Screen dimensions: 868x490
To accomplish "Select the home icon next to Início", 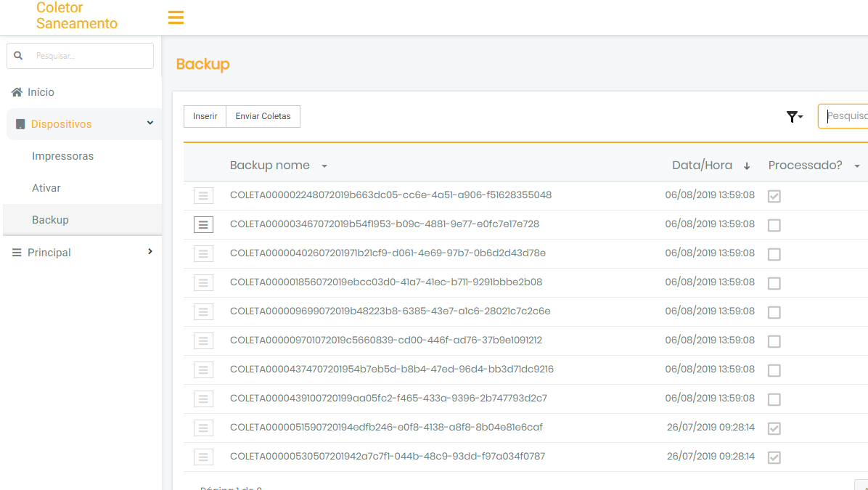I will coord(15,91).
